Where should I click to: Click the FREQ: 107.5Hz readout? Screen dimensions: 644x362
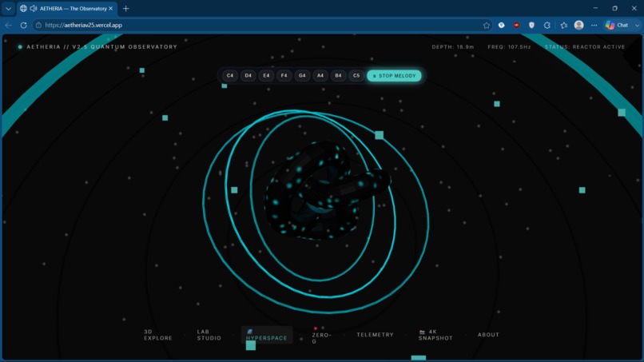[x=509, y=47]
